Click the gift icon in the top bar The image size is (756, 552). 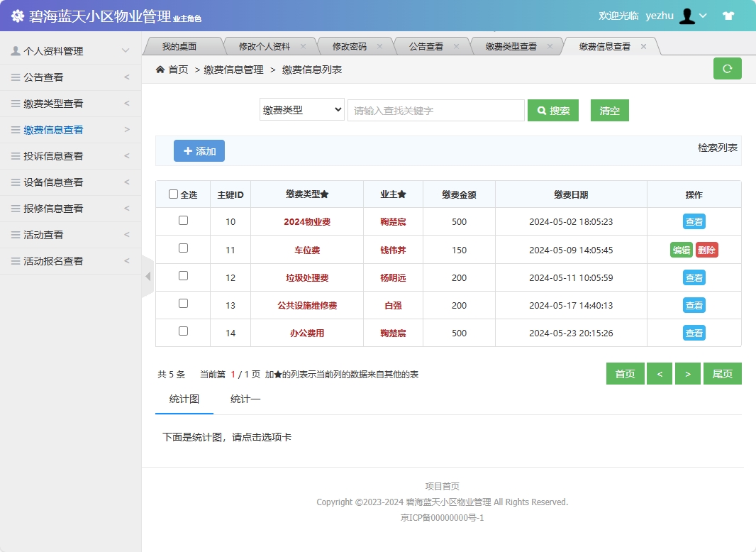(x=728, y=15)
